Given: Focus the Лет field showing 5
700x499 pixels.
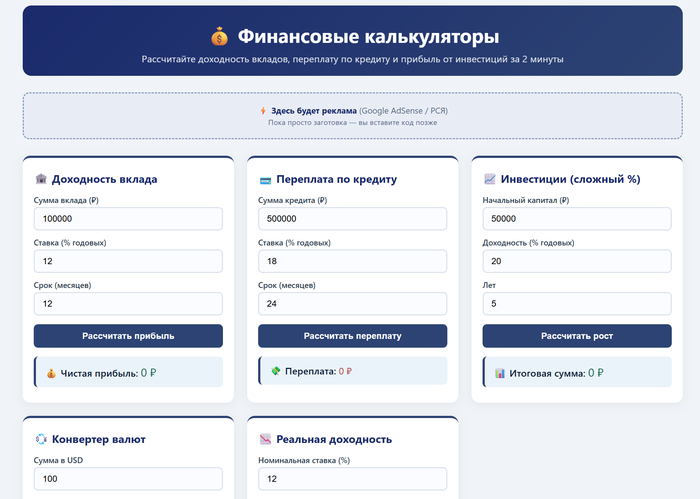Looking at the screenshot, I should point(577,304).
